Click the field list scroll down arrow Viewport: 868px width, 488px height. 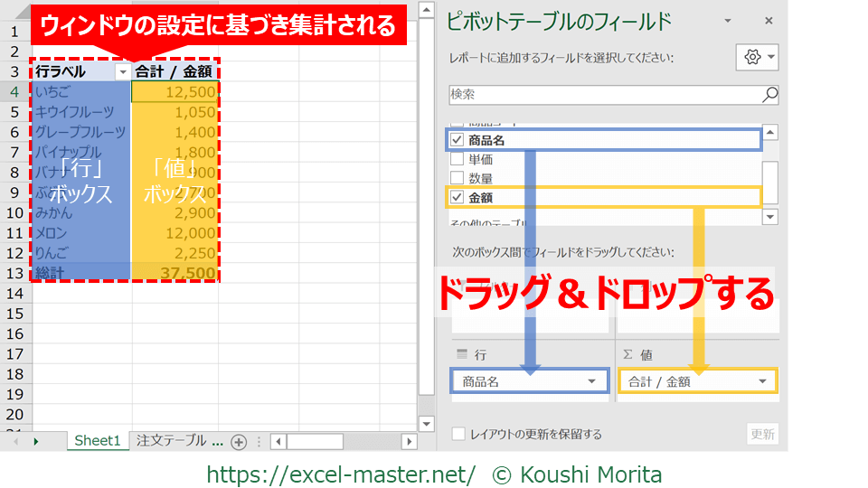(x=769, y=216)
